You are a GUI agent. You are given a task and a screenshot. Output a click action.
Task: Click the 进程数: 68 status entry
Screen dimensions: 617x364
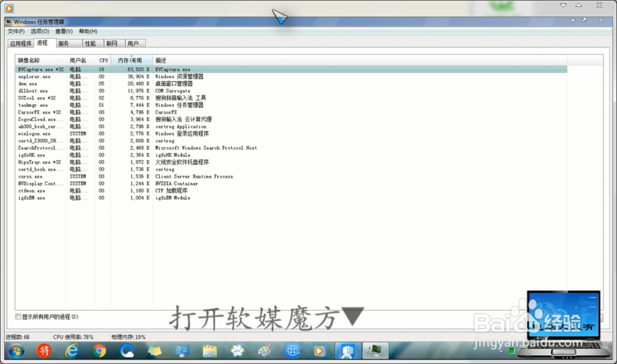tap(17, 337)
